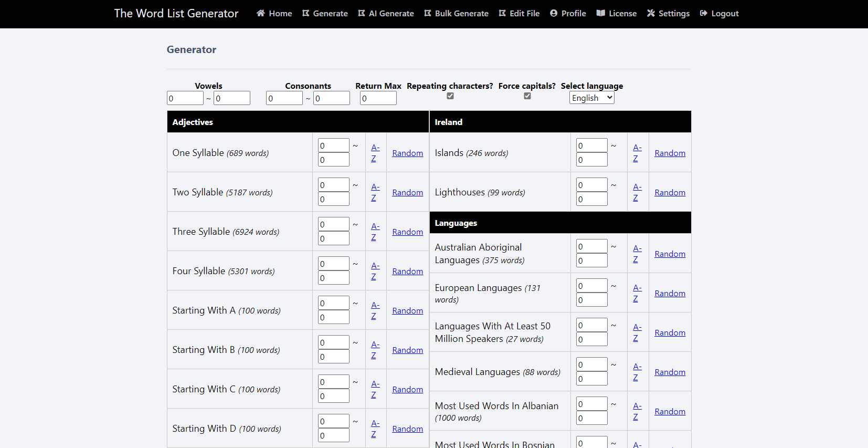868x448 pixels.
Task: Click the Consonants maximum input field
Action: [x=331, y=98]
